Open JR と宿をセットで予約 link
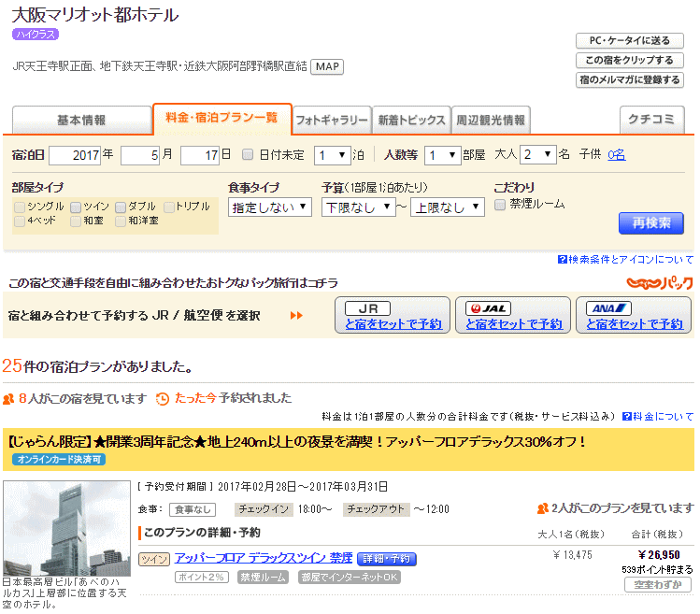This screenshot has width=700, height=614. (x=393, y=324)
